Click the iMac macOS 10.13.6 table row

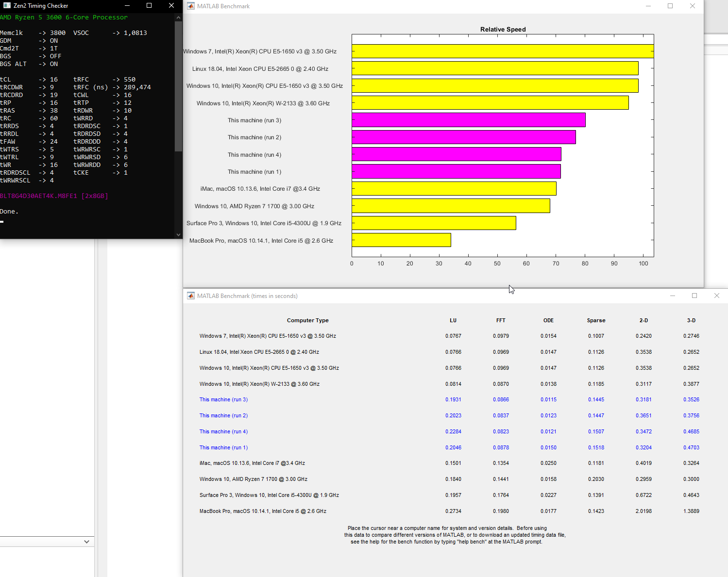coord(252,463)
